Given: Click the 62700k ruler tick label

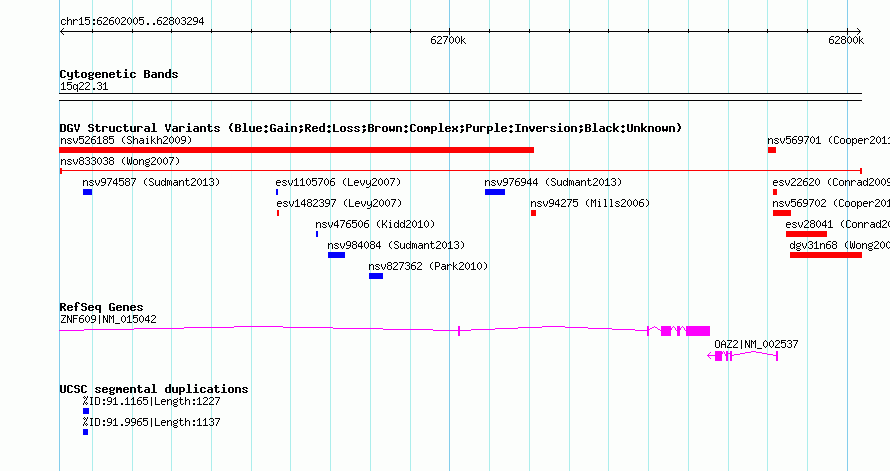Looking at the screenshot, I should [x=448, y=40].
